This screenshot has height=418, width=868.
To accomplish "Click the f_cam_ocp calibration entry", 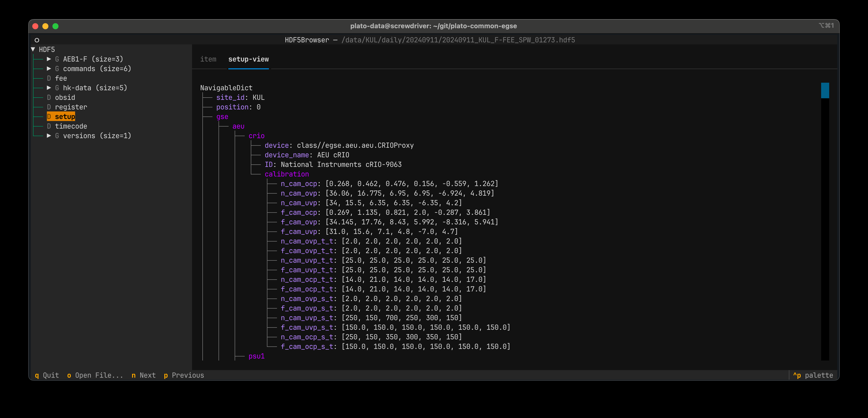I will 385,213.
